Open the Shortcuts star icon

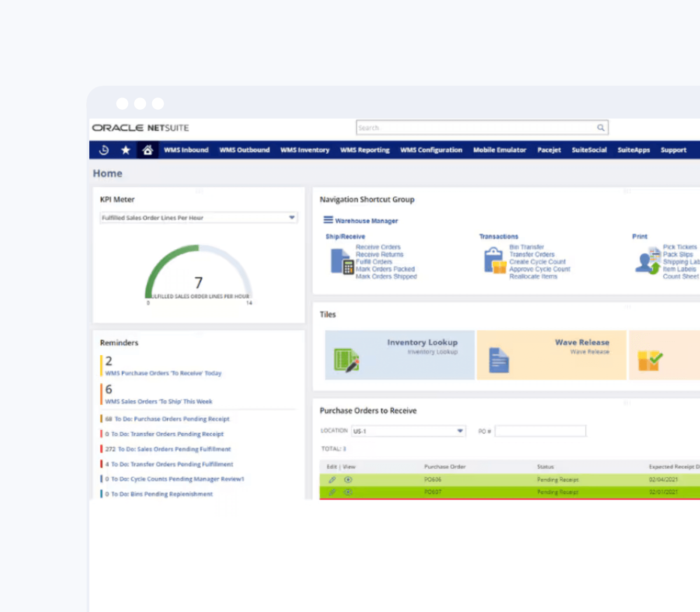(x=126, y=150)
